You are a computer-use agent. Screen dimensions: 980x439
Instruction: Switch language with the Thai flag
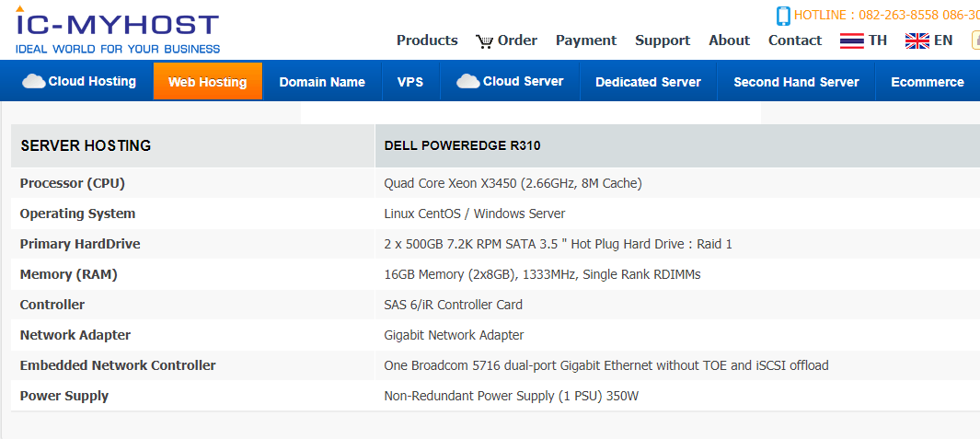coord(852,40)
